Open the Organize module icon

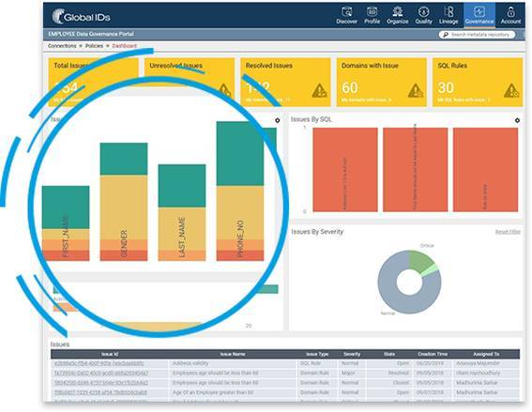(397, 15)
